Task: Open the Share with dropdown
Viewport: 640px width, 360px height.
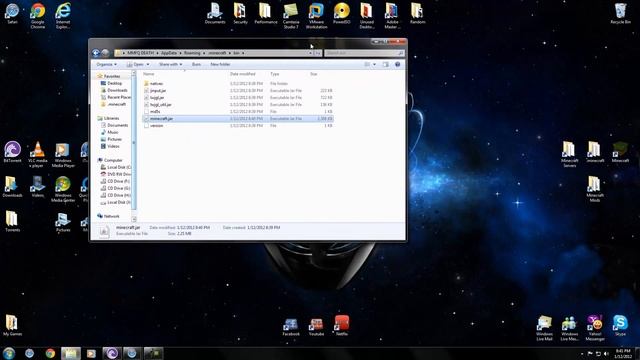Action: coord(171,64)
